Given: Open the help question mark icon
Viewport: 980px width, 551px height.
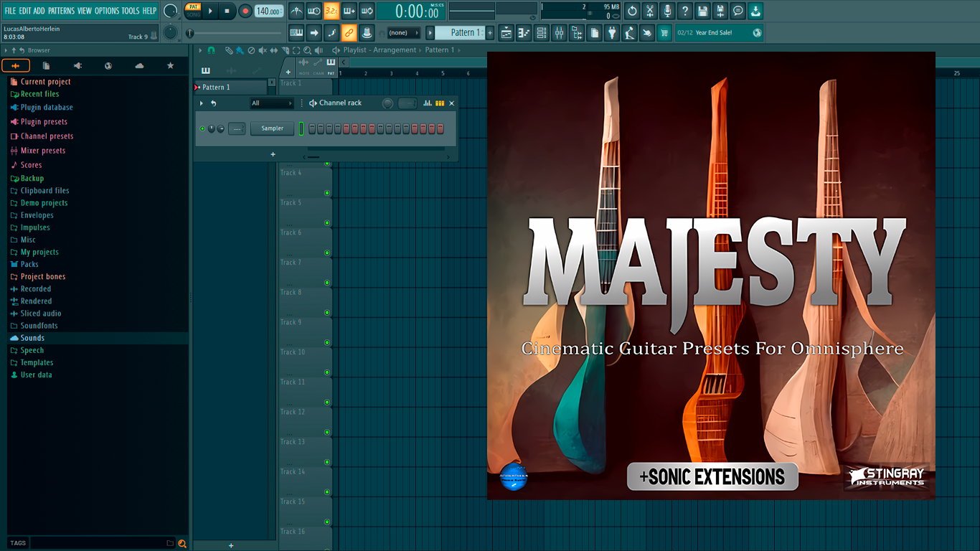Looking at the screenshot, I should [685, 11].
